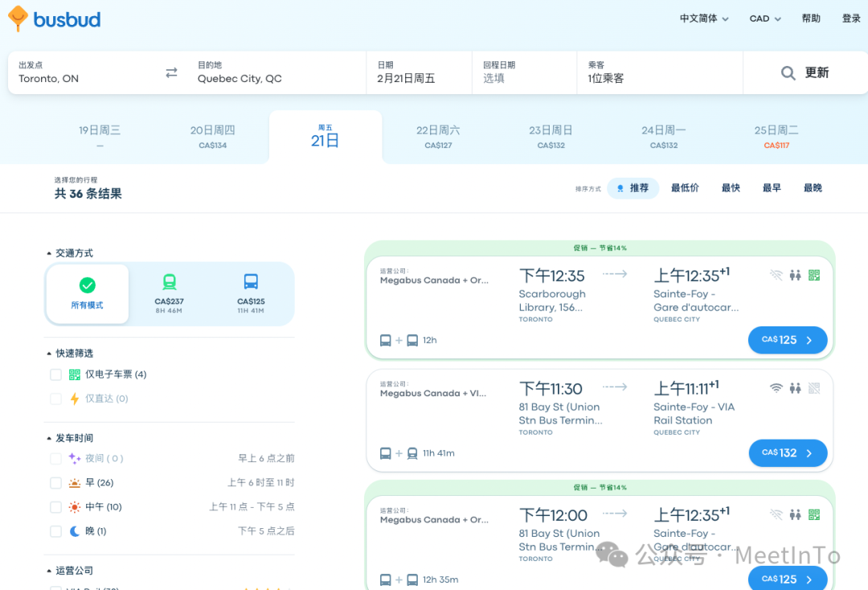Check the 仅电子车票 (4) checkbox
The width and height of the screenshot is (868, 590).
pyautogui.click(x=56, y=375)
